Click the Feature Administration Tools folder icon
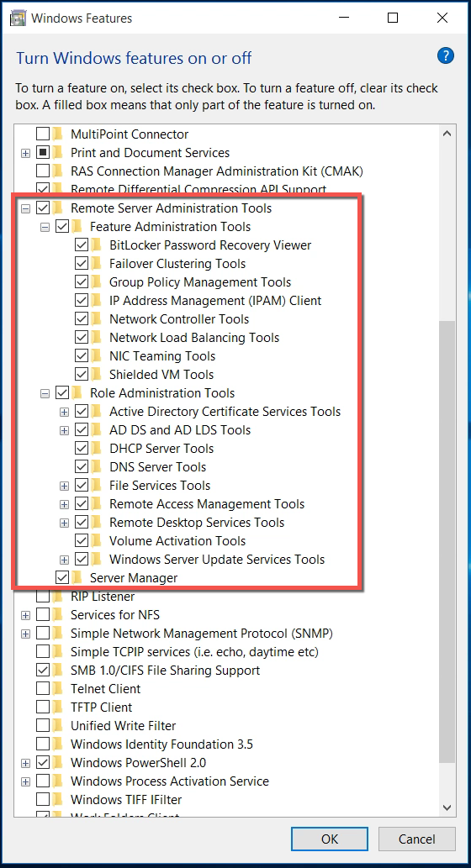471x868 pixels. (77, 226)
